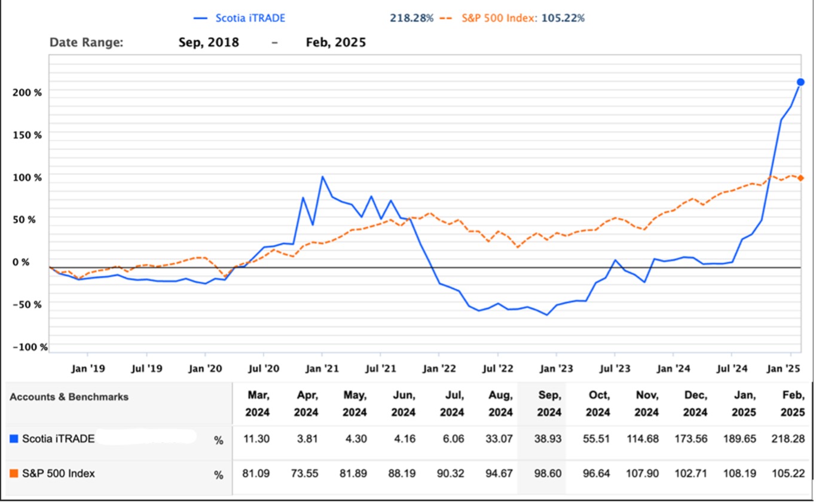Click the Nov, 2024 column header
The image size is (816, 504).
(x=646, y=404)
